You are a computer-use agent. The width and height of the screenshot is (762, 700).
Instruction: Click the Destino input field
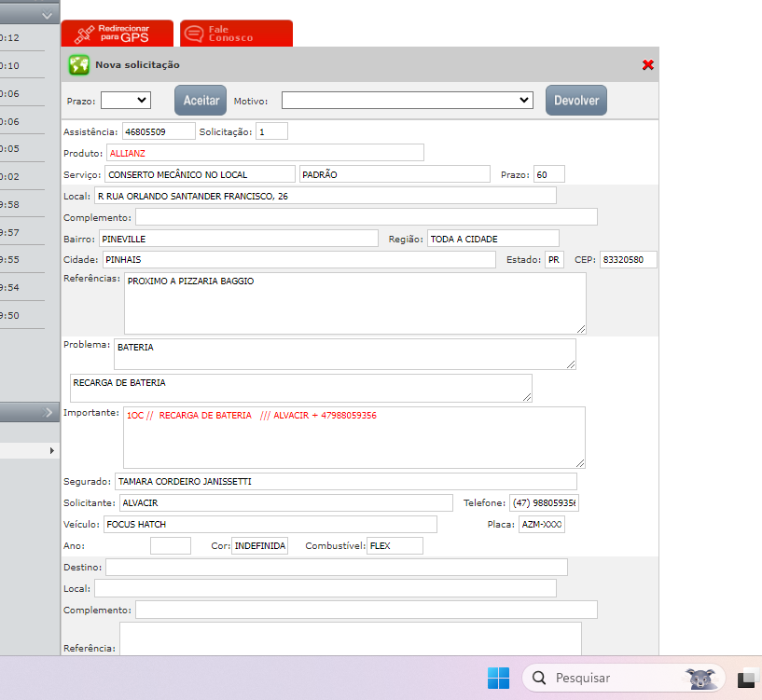pos(337,567)
